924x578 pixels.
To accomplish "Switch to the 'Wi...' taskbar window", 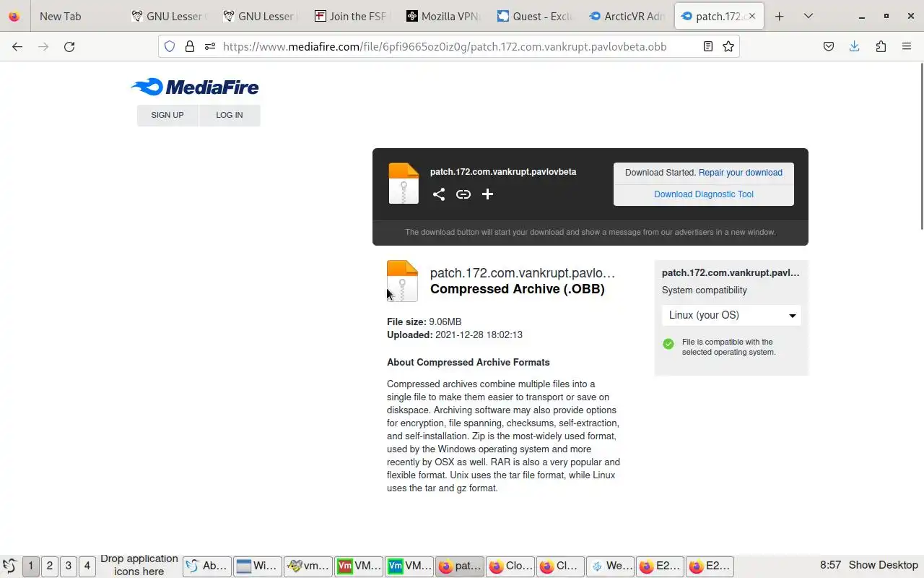I will coord(258,566).
